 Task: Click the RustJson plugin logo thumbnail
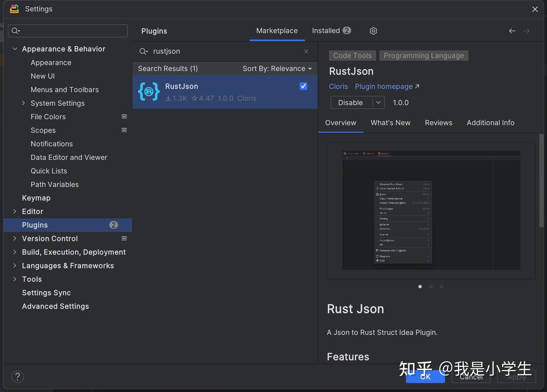point(149,91)
